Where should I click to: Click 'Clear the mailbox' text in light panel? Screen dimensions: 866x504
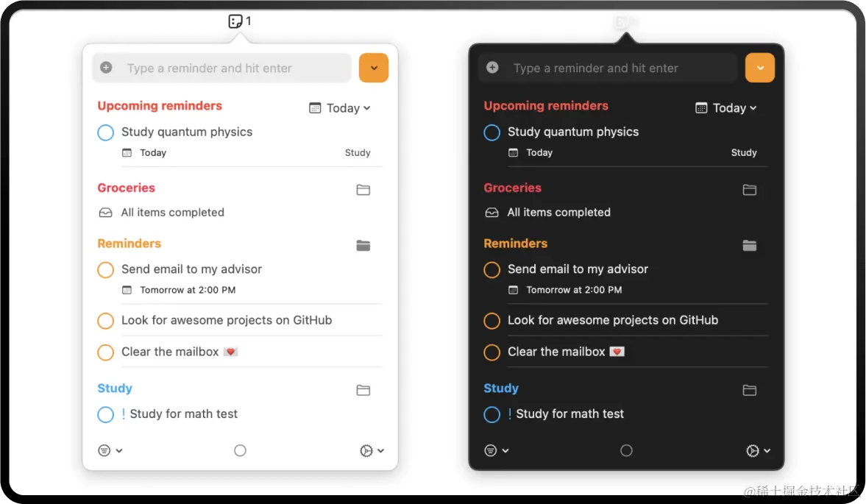(x=170, y=352)
